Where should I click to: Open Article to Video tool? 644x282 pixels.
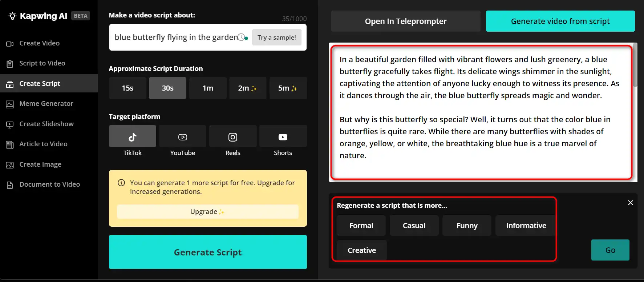pos(49,144)
